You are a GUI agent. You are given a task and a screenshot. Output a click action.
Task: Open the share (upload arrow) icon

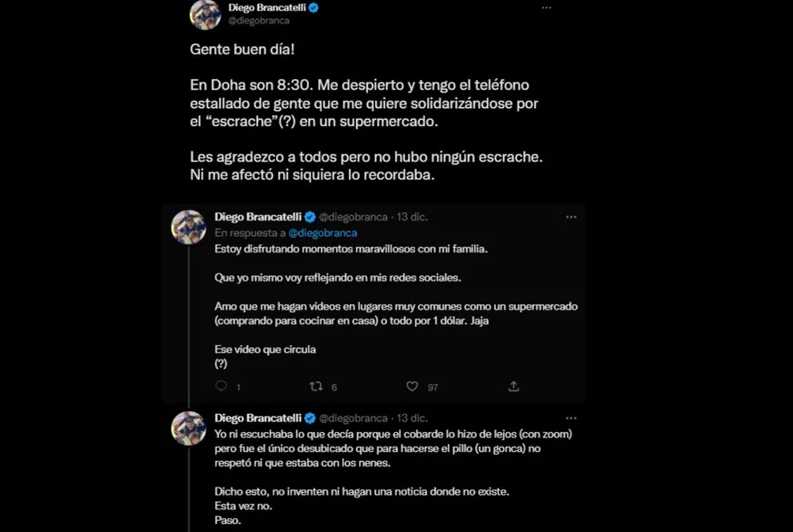point(513,386)
